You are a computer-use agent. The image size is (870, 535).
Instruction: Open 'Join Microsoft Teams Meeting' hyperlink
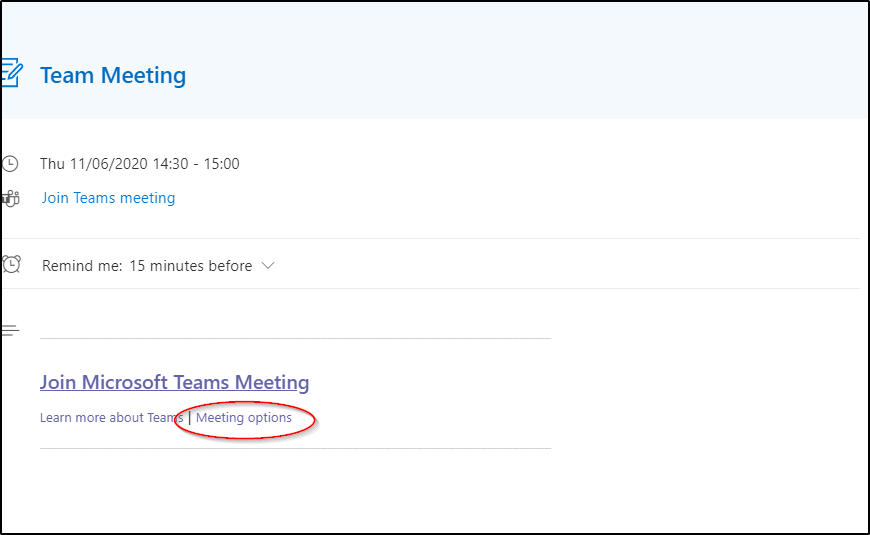pos(174,382)
